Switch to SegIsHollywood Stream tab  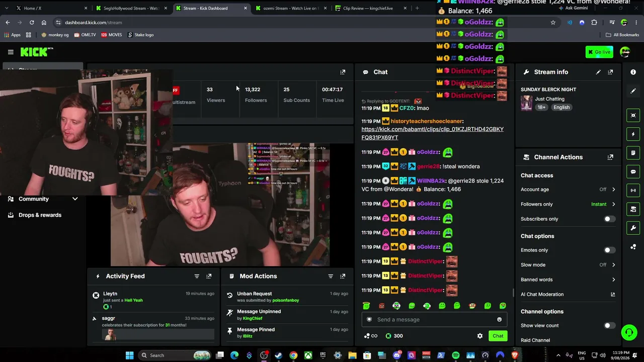click(x=132, y=8)
